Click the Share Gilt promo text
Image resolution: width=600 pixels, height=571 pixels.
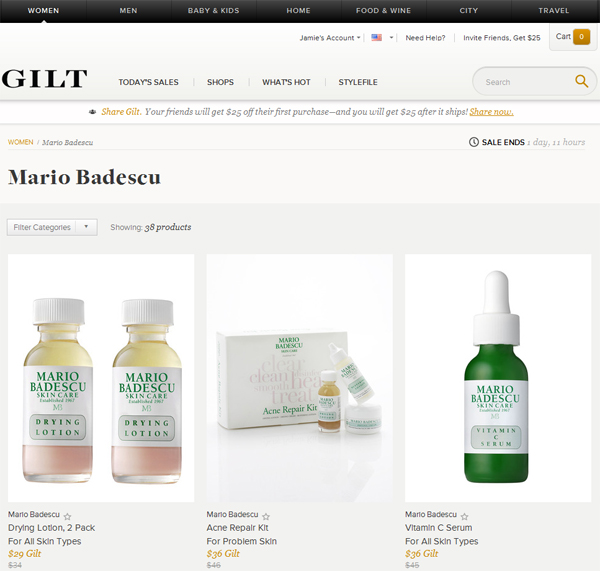pyautogui.click(x=121, y=112)
